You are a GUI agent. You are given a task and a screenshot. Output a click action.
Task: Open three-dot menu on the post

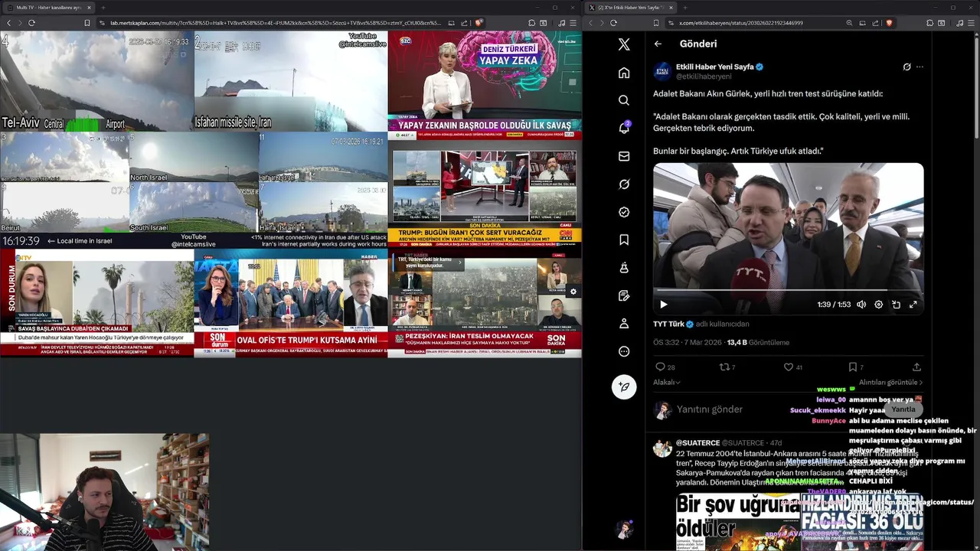click(920, 67)
